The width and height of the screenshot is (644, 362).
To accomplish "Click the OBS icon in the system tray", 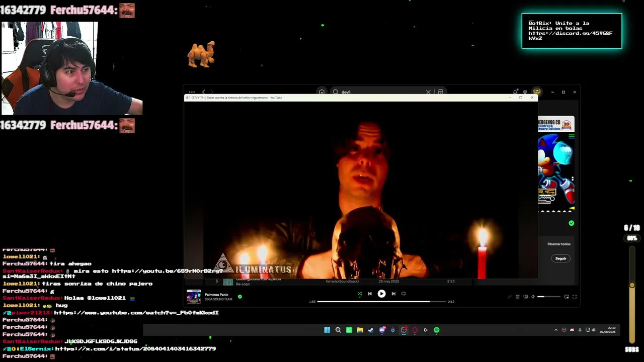I will [x=564, y=330].
